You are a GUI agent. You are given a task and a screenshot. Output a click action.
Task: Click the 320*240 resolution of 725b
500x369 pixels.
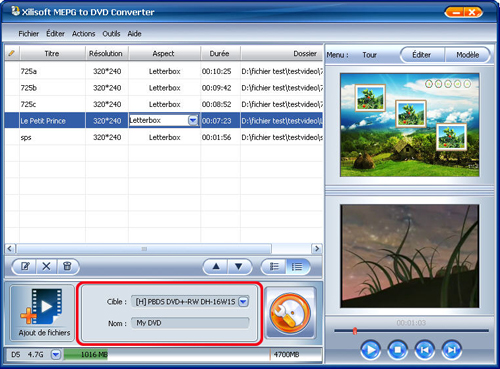[x=107, y=88]
